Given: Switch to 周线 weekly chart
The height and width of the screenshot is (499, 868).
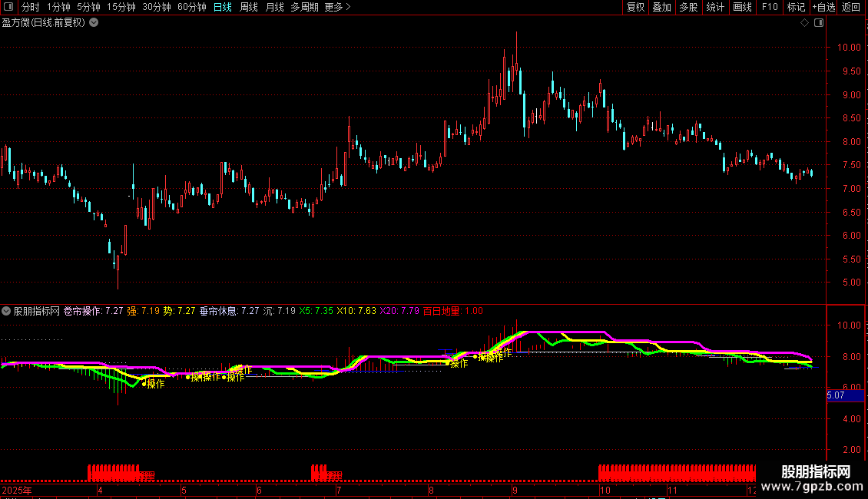Looking at the screenshot, I should click(x=249, y=7).
